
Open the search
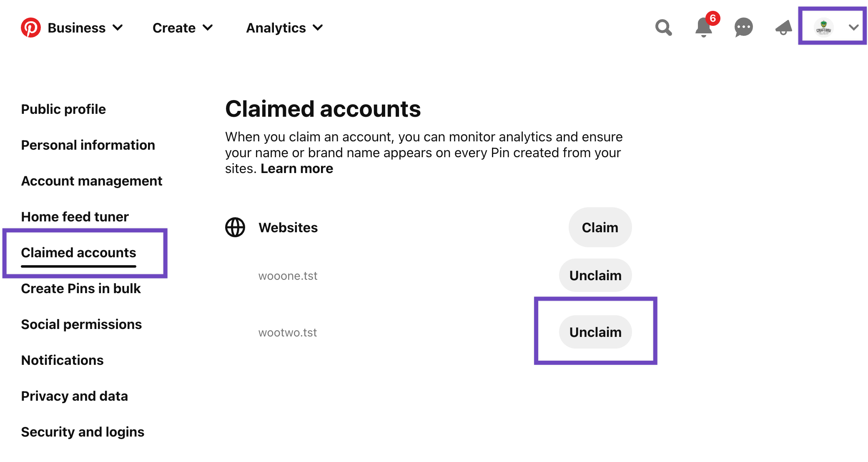pos(664,28)
